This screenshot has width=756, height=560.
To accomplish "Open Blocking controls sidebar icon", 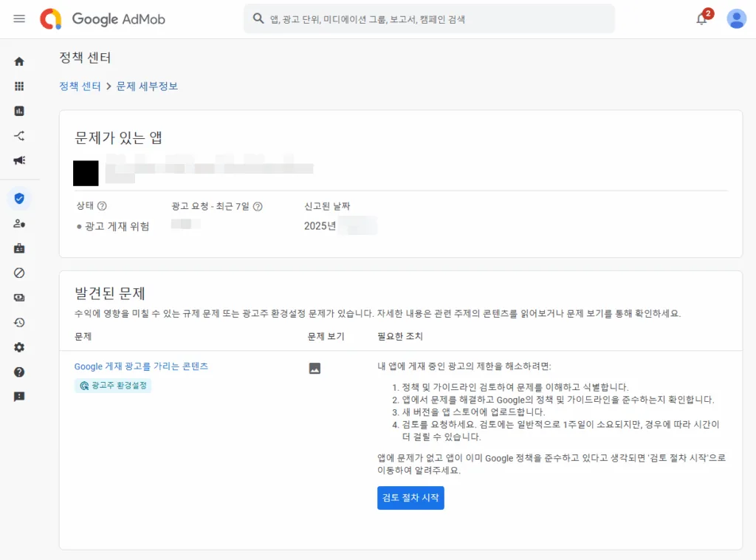I will (x=19, y=273).
